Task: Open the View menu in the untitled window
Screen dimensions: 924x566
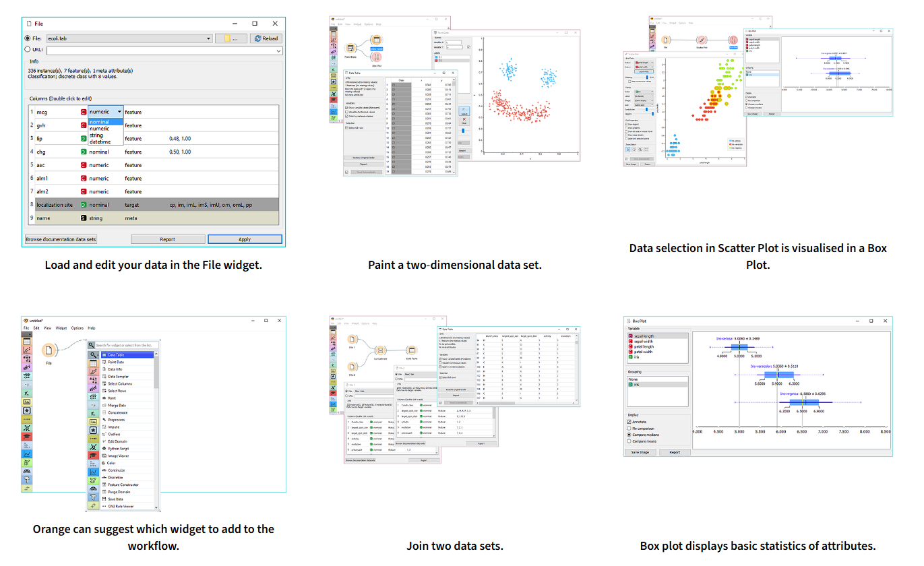Action: click(x=47, y=328)
